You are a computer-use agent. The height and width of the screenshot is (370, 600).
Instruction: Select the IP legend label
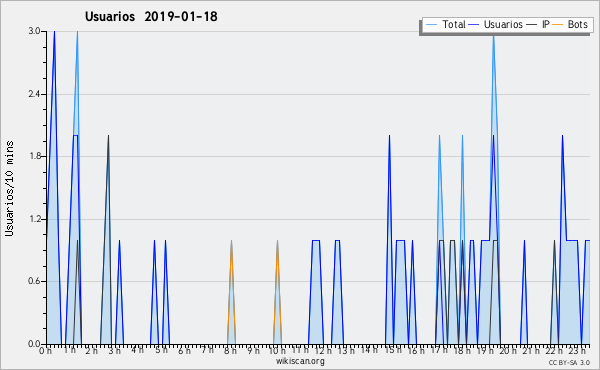546,24
